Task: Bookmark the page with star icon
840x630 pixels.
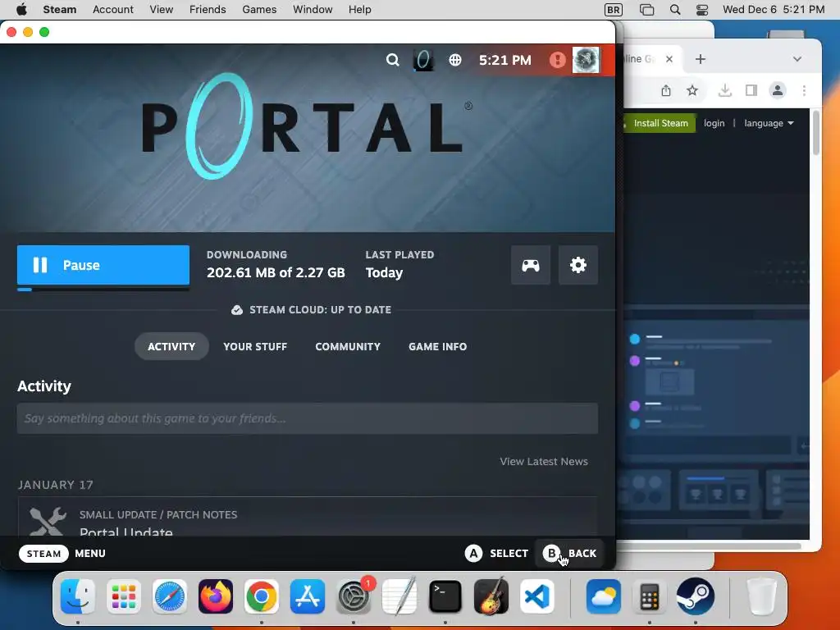Action: 692,90
